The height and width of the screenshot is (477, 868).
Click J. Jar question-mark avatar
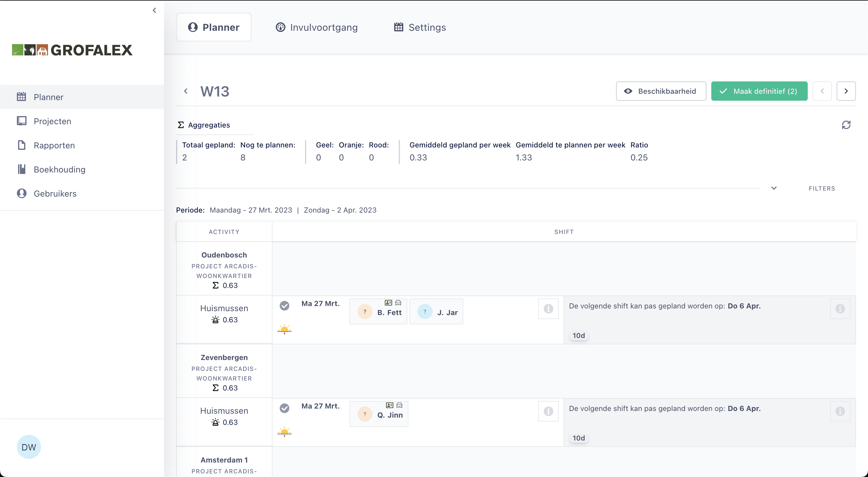point(425,312)
